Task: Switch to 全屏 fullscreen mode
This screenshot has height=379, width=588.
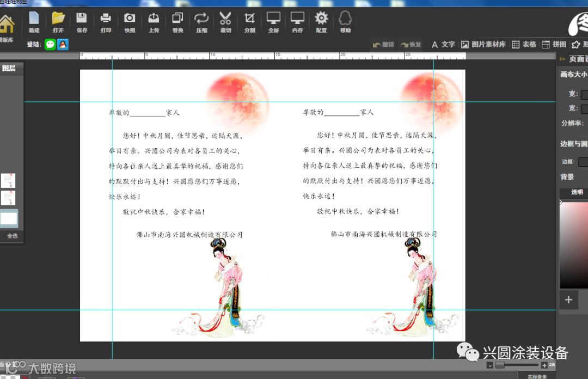Action: [273, 22]
